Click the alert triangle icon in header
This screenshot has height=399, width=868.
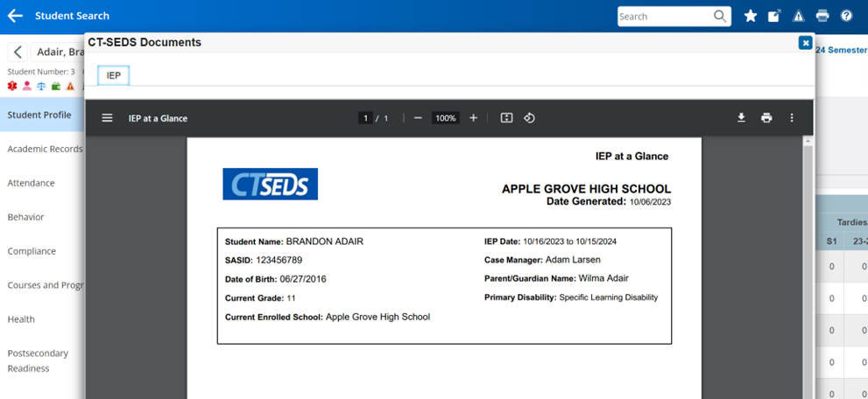pyautogui.click(x=798, y=16)
